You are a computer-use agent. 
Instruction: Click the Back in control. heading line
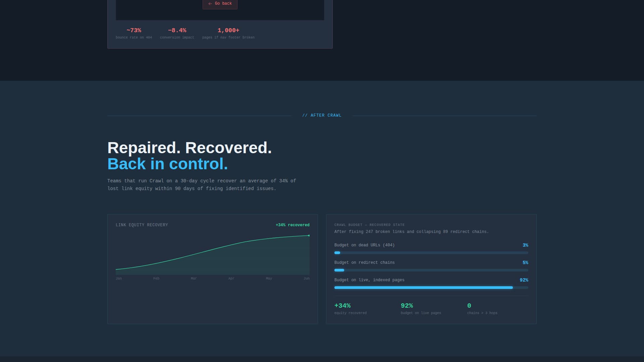(x=168, y=164)
